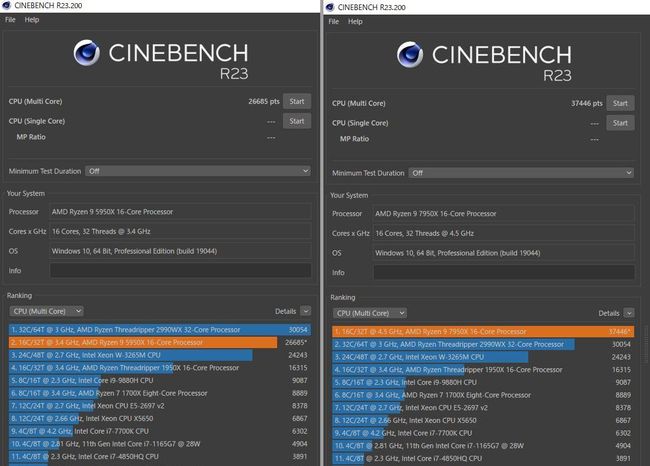Select orange Ryzen 9 7950X ranking row
Image resolution: width=650 pixels, height=466 pixels.
click(483, 332)
